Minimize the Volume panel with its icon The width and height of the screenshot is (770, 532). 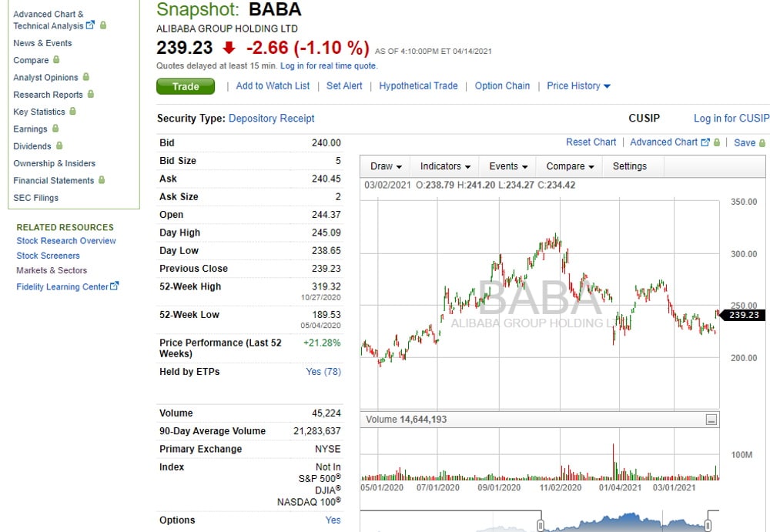click(711, 420)
